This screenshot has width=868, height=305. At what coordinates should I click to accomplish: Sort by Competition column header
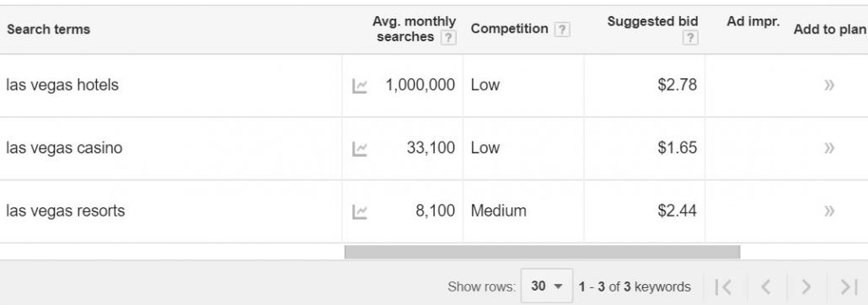[509, 29]
